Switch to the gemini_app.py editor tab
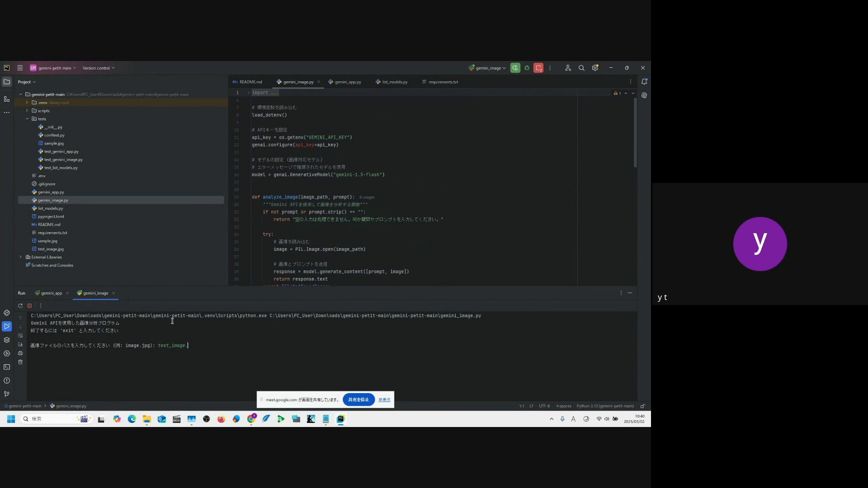Viewport: 868px width, 488px height. click(x=347, y=82)
